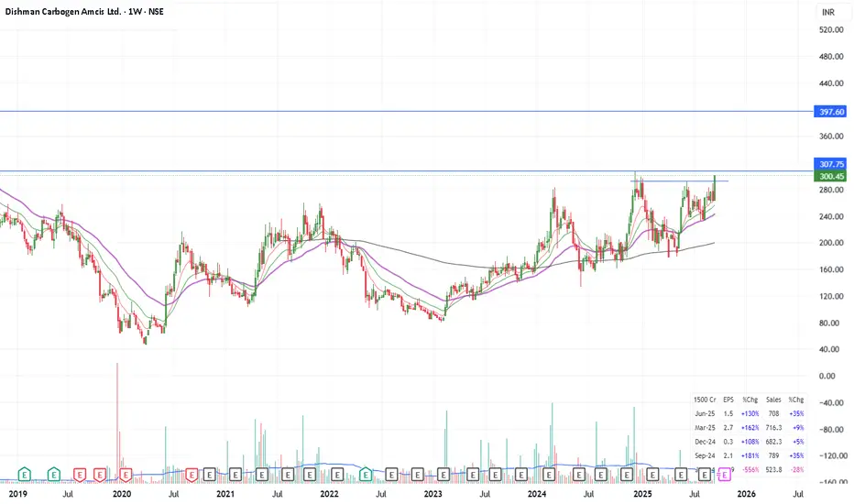Click the 160.00 price scale label
Screen dimensions: 854x504
point(831,269)
